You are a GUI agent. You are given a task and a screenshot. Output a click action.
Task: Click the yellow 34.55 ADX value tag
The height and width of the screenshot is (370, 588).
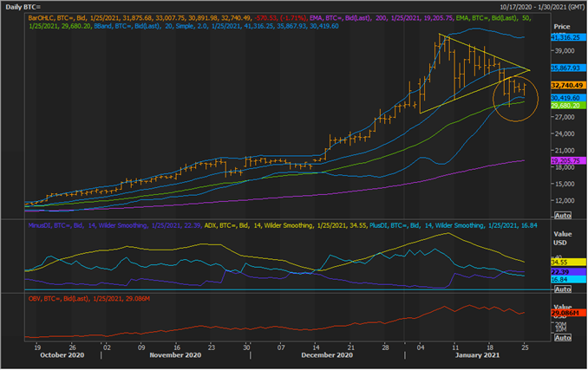tap(568, 263)
